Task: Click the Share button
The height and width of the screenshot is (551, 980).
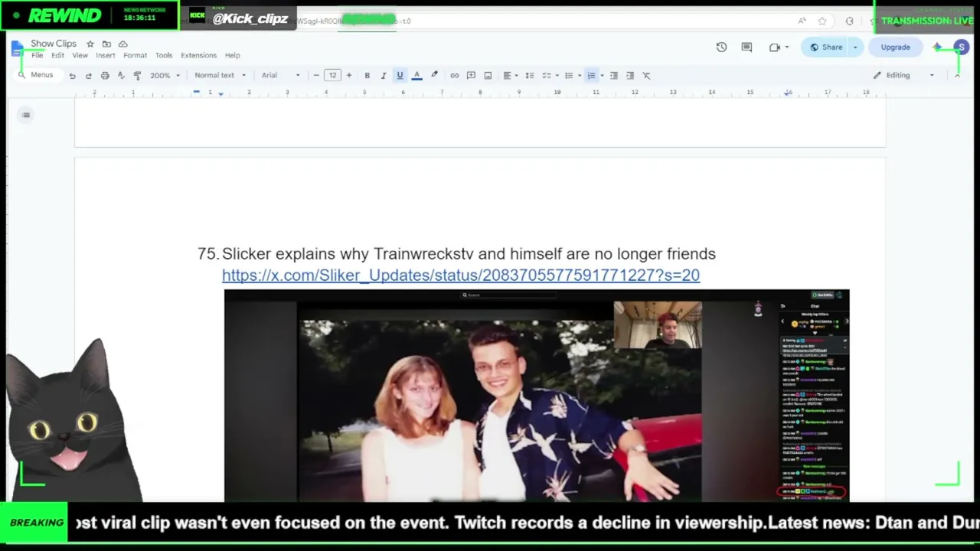Action: 826,47
